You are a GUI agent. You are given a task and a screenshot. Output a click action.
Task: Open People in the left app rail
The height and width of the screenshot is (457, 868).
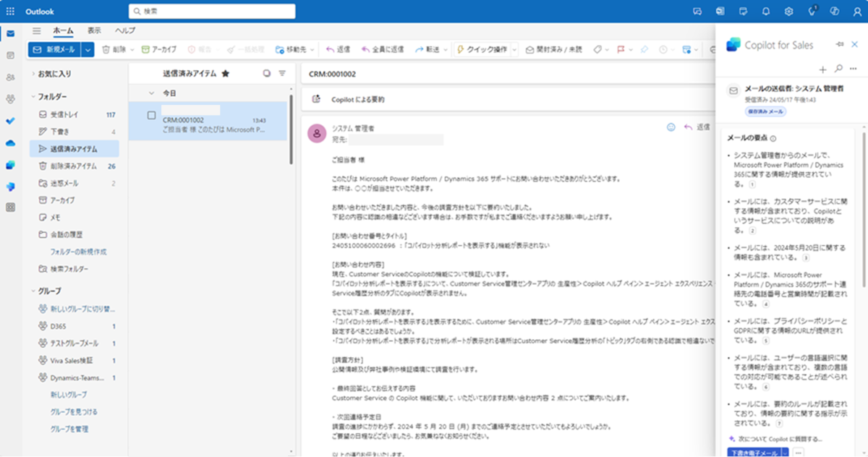point(10,77)
